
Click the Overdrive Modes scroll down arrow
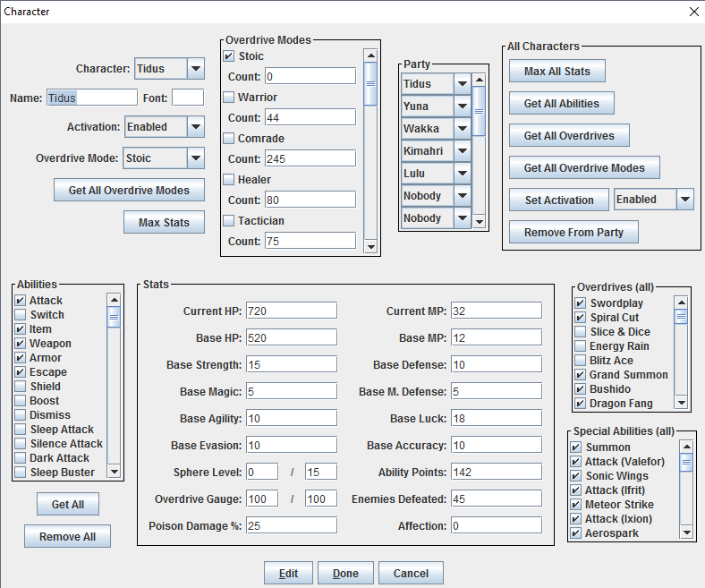click(370, 246)
